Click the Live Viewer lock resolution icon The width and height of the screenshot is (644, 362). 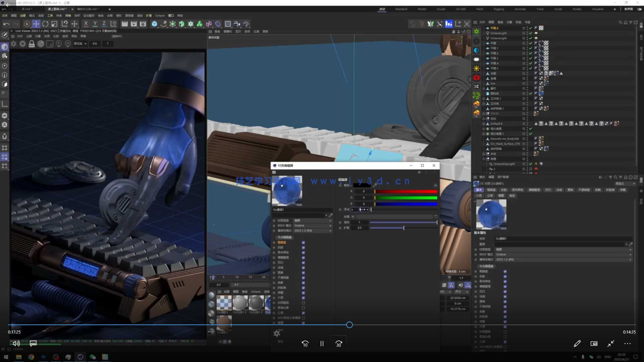point(32,44)
